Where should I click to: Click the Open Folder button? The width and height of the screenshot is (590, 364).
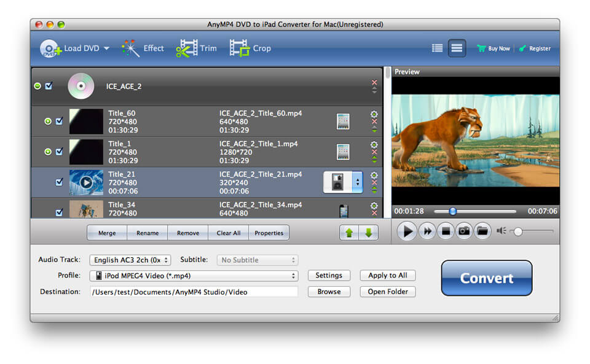coord(388,292)
